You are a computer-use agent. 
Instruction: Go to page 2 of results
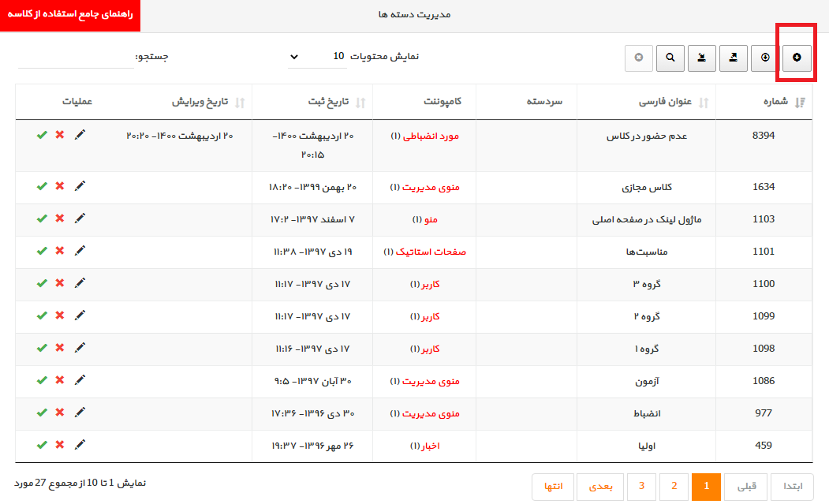coord(674,487)
